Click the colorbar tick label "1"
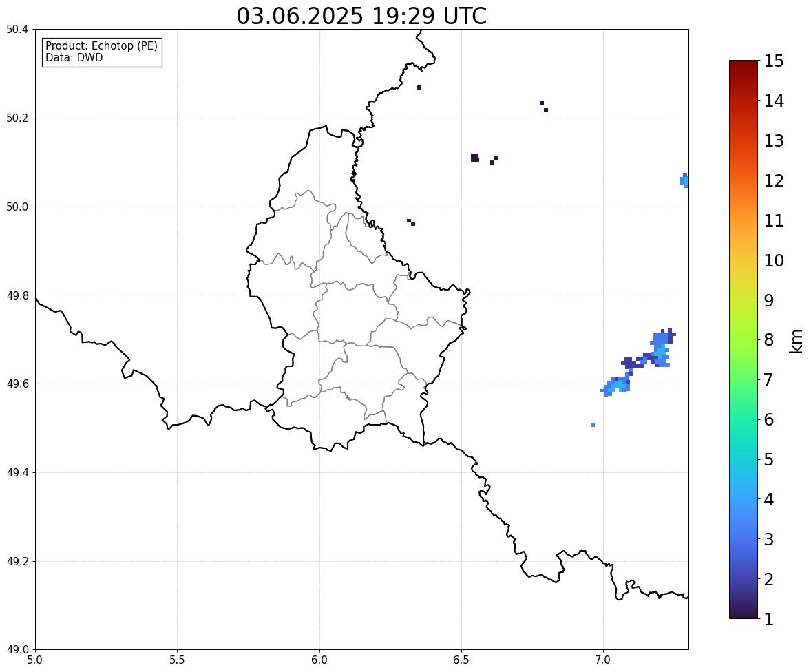811x672 pixels. [x=769, y=619]
